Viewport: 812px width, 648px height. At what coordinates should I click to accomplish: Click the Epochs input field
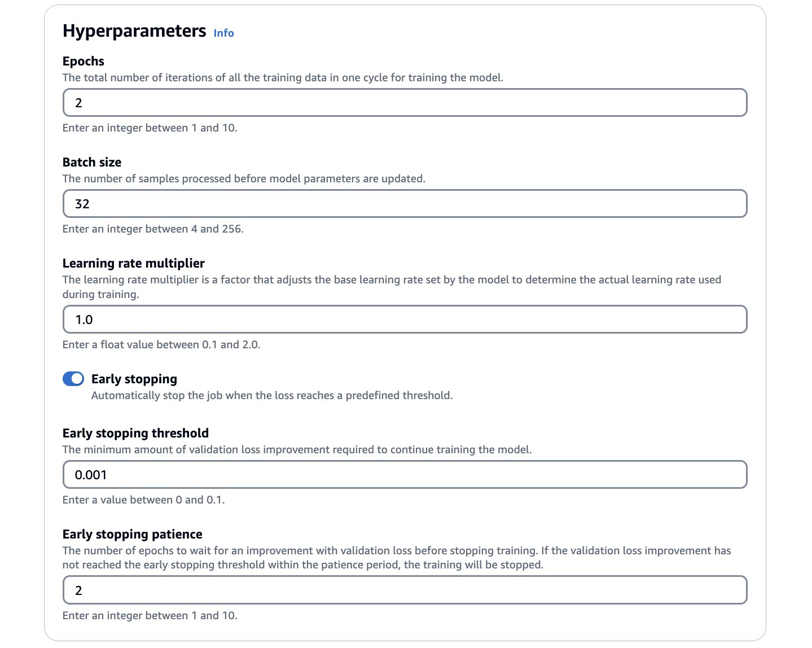405,103
